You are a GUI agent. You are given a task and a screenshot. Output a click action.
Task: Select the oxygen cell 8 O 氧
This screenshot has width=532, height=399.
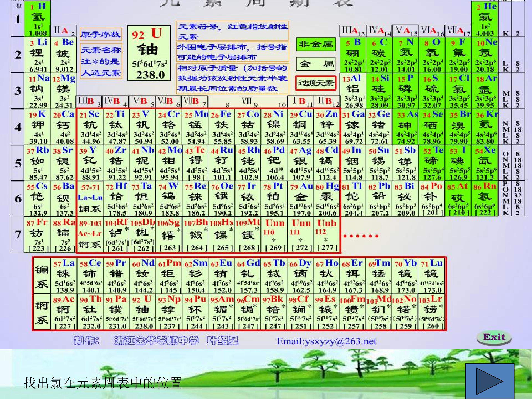pyautogui.click(x=432, y=55)
